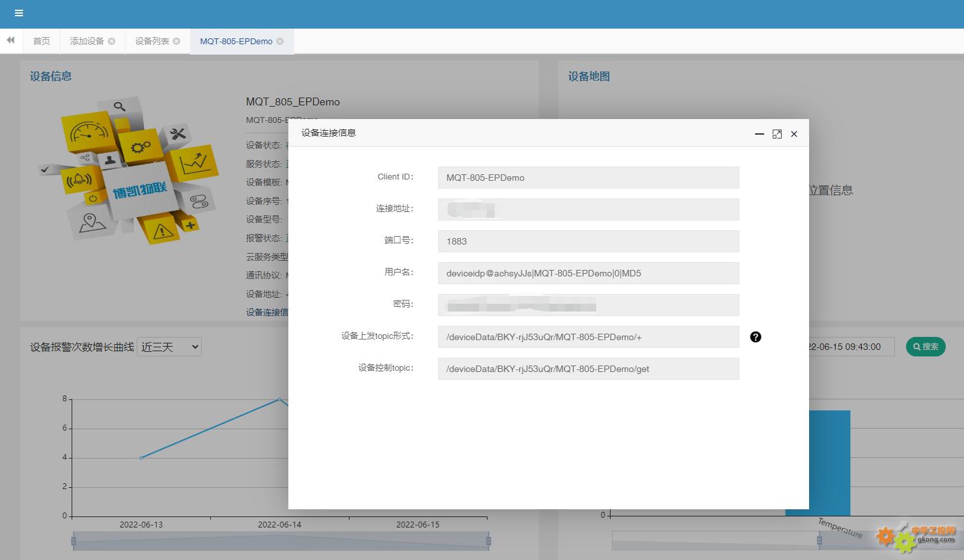
Task: Click the help question mark icon beside topic field
Action: [x=756, y=337]
